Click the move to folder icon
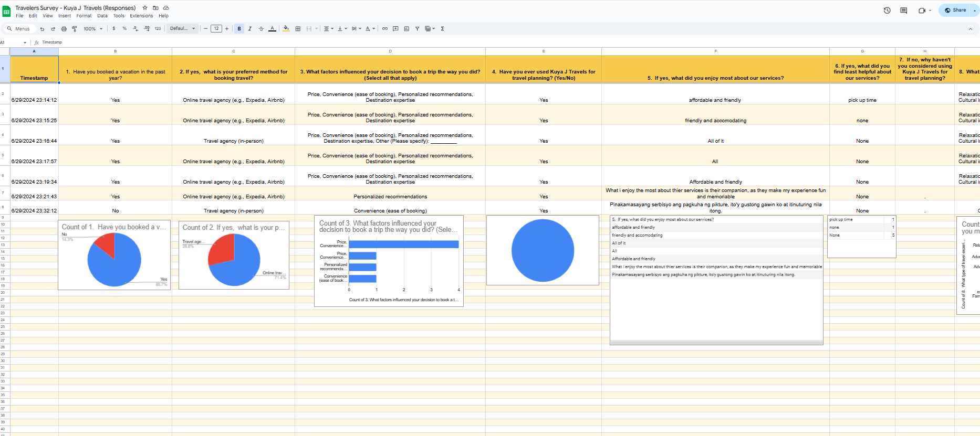980x436 pixels. pos(155,8)
